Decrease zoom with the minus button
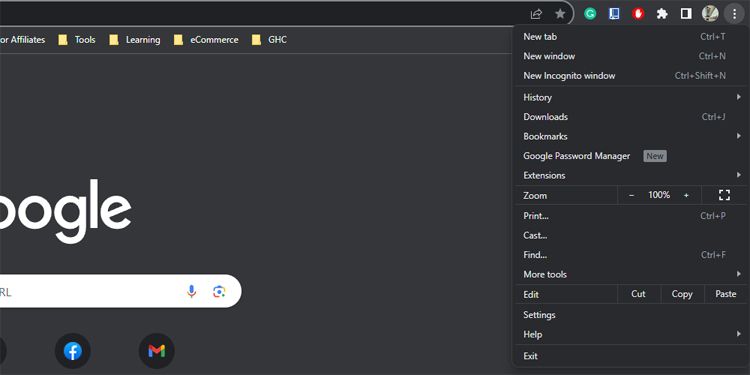Viewport: 750px width, 375px height. 631,195
